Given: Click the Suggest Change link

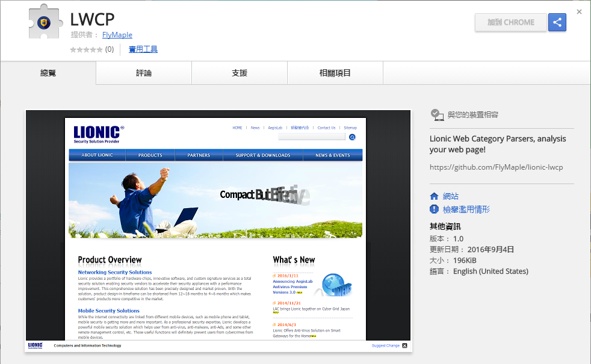Looking at the screenshot, I should click(386, 345).
